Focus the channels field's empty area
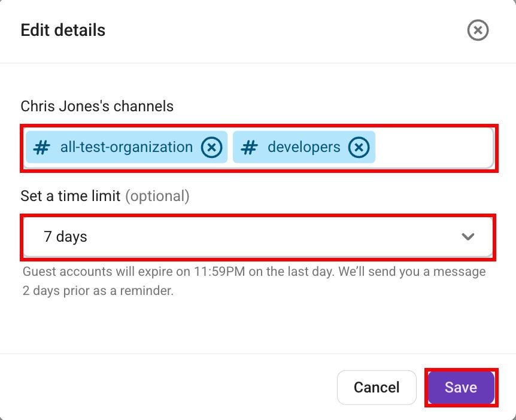This screenshot has width=516, height=420. point(434,148)
